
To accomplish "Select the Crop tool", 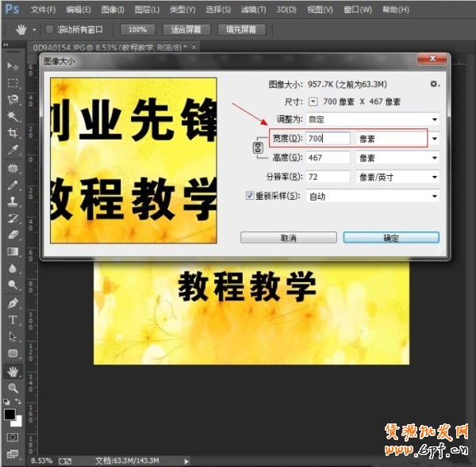I will pos(13,133).
